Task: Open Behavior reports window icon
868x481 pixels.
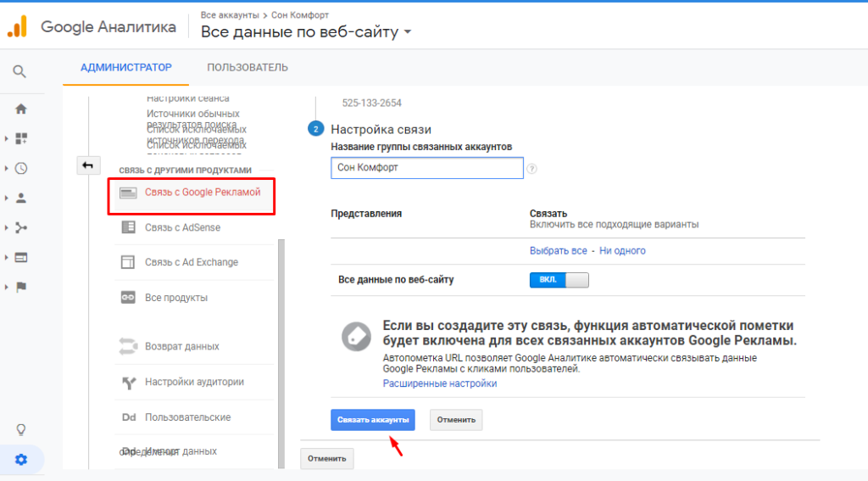Action: (21, 258)
